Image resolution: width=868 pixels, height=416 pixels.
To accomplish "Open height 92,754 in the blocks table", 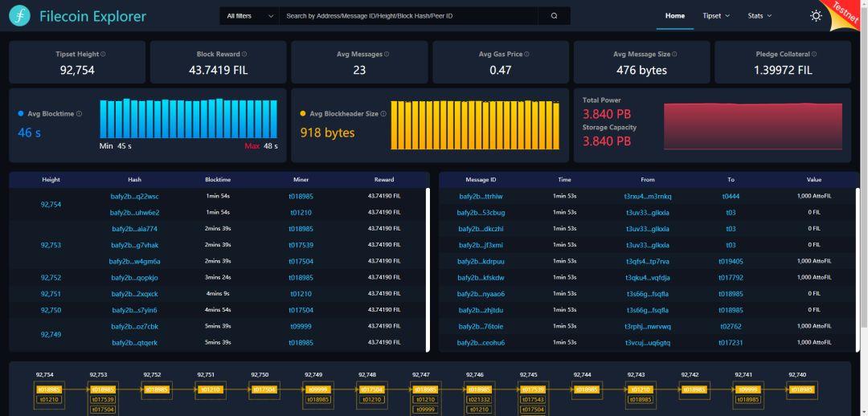I will tap(51, 205).
